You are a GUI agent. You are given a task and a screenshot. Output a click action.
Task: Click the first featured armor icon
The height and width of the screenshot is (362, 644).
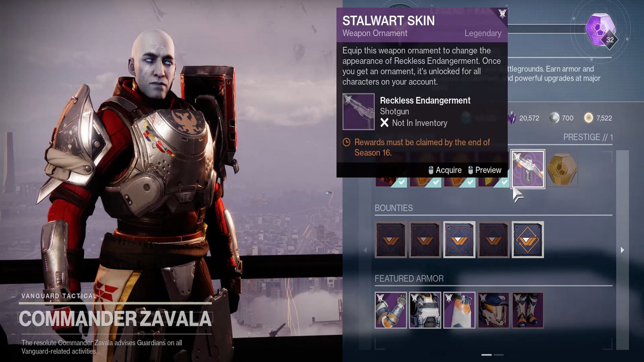pyautogui.click(x=390, y=309)
